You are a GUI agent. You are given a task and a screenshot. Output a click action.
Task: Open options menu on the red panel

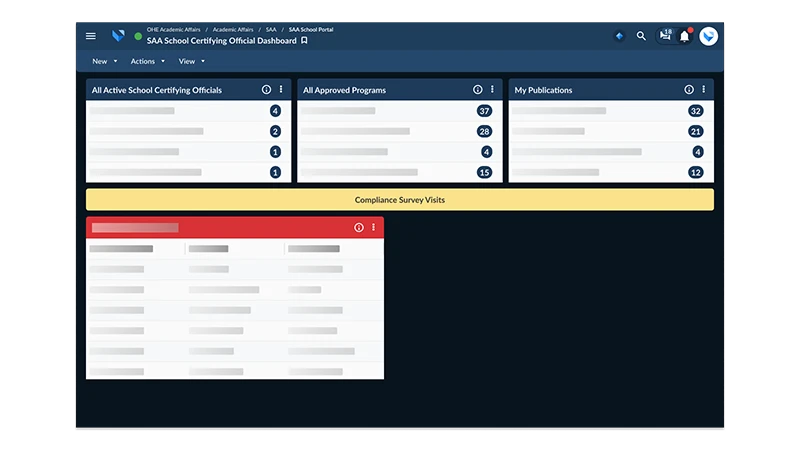373,227
